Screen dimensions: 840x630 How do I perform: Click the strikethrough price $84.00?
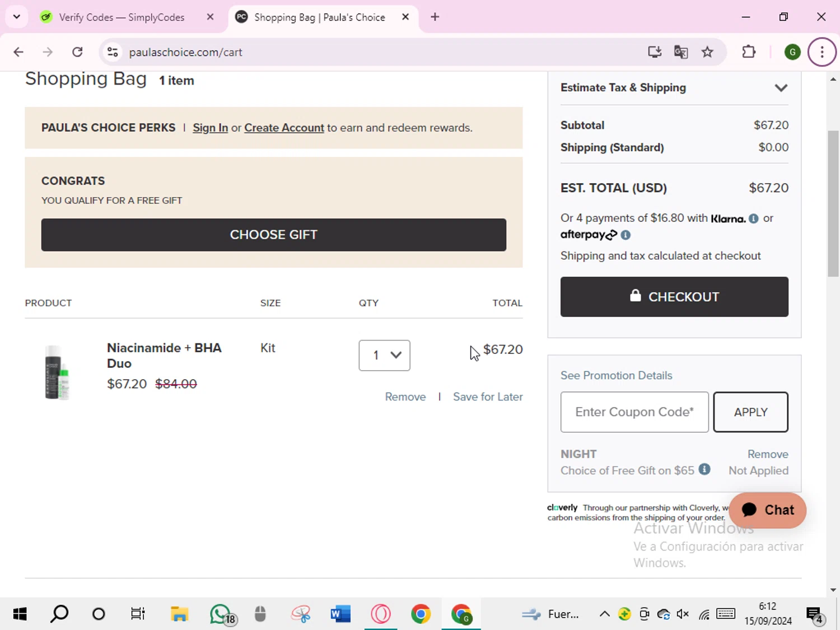coord(176,384)
